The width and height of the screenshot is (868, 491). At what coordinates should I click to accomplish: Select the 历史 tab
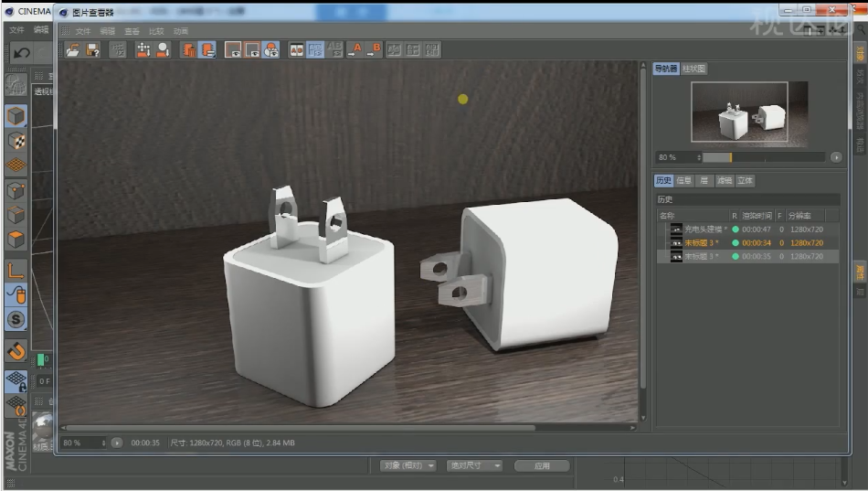663,181
